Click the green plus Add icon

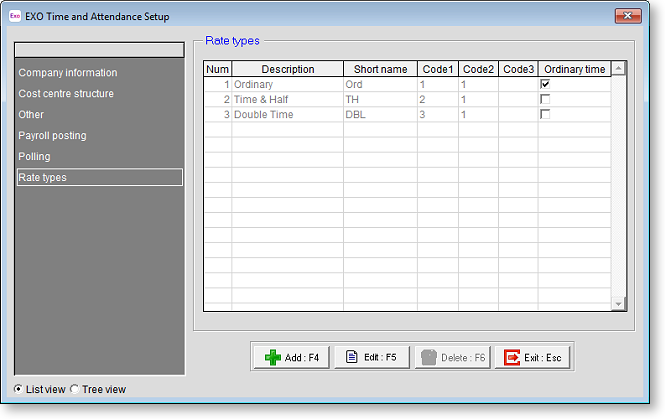(x=272, y=357)
